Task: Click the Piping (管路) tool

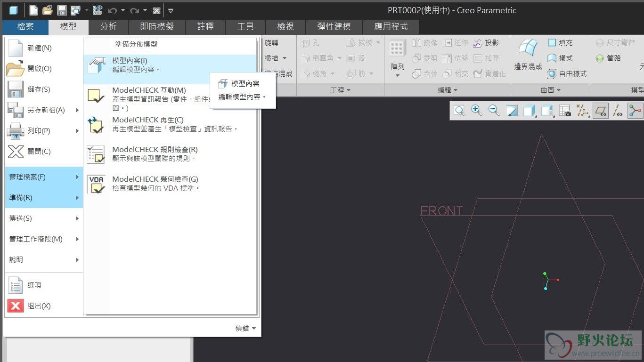Action: click(x=609, y=58)
